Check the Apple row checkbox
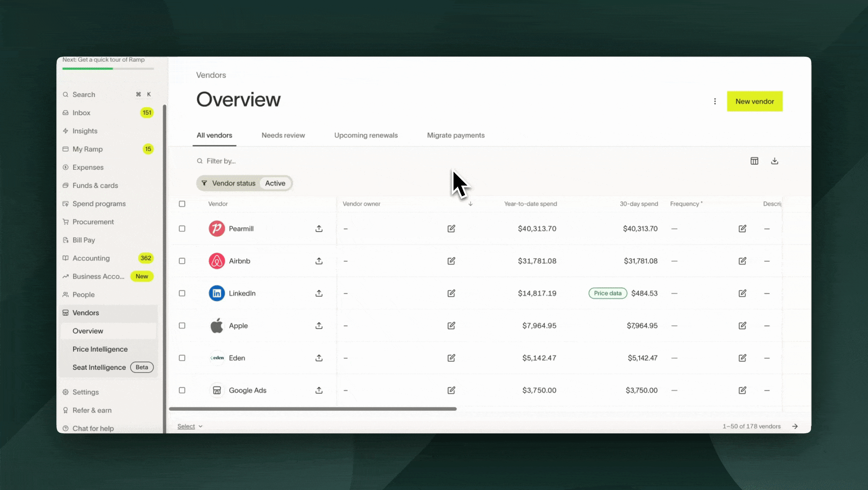 (x=182, y=326)
